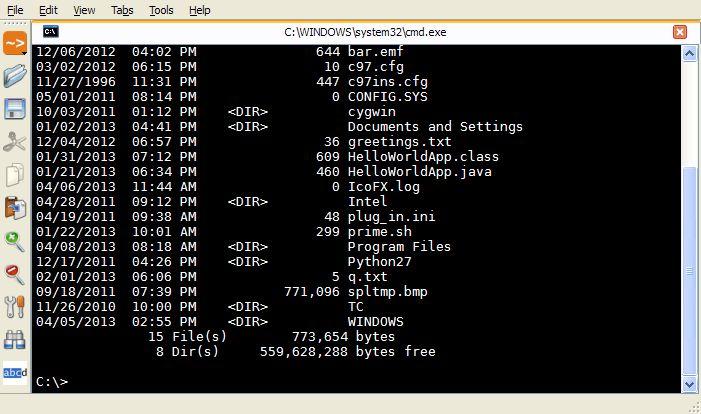Zoom out with red magnifier icon

click(15, 274)
